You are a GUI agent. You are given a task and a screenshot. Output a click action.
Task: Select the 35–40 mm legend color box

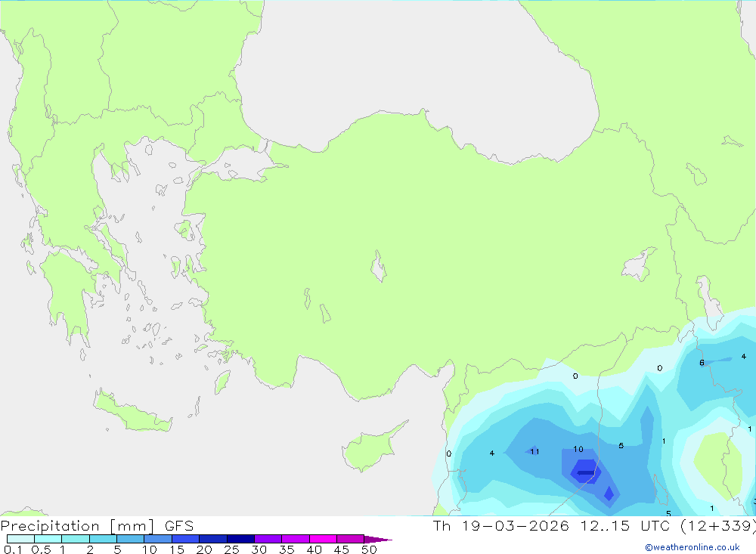pos(295,539)
